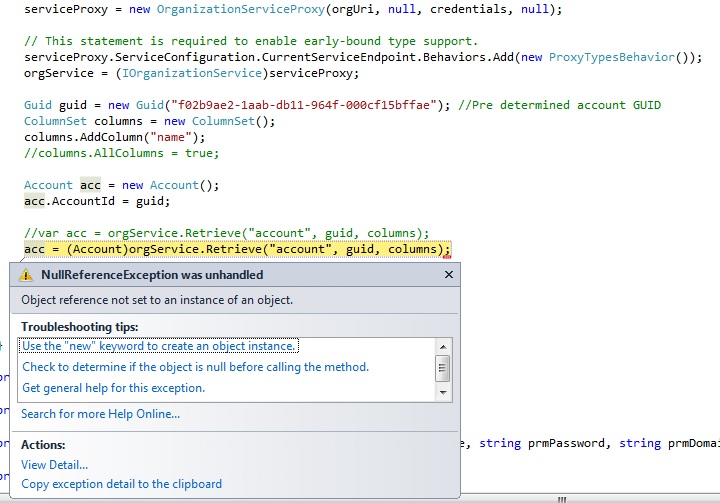Click the NullReferenceException was unhandled title
Screen dimensions: 720x503
[152, 275]
